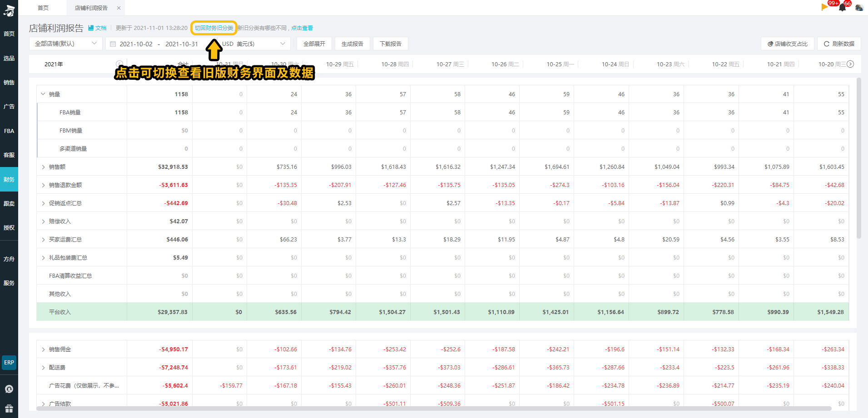Image resolution: width=868 pixels, height=418 pixels.
Task: Open the 2021-10-02 to 2021-10-31 date range picker
Action: (x=159, y=44)
